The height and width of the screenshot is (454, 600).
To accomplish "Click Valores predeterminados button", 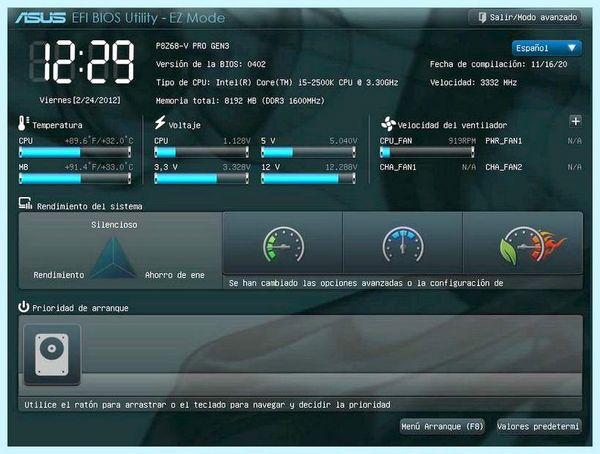I will (x=539, y=426).
